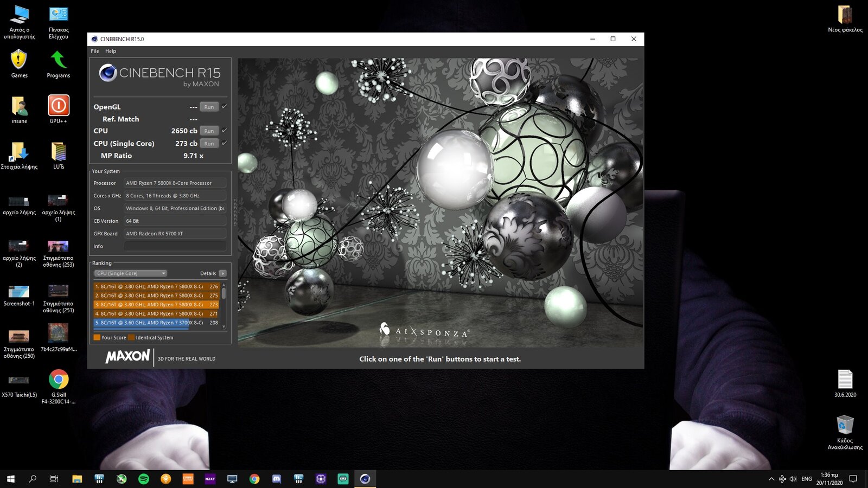The height and width of the screenshot is (488, 868).
Task: Toggle the OpenGL test checkbox
Action: [224, 106]
